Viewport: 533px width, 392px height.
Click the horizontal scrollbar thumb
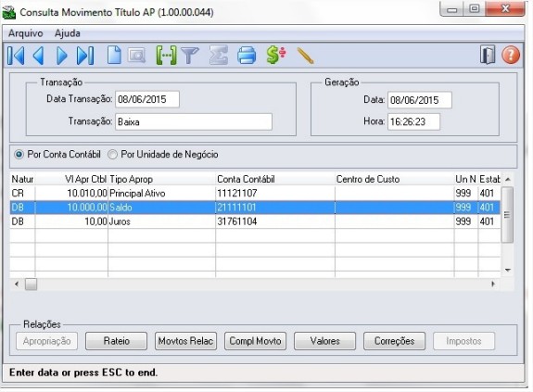click(31, 284)
